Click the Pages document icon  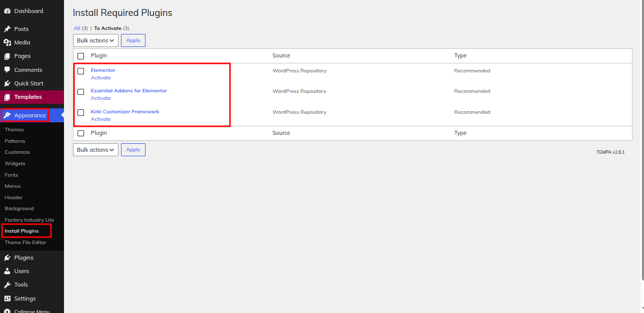pyautogui.click(x=7, y=56)
